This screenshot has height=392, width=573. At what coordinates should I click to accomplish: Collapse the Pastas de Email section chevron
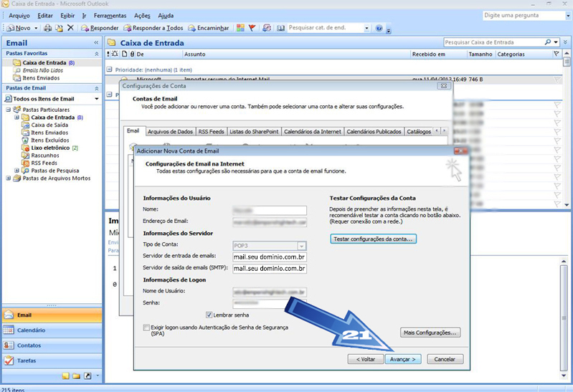97,88
